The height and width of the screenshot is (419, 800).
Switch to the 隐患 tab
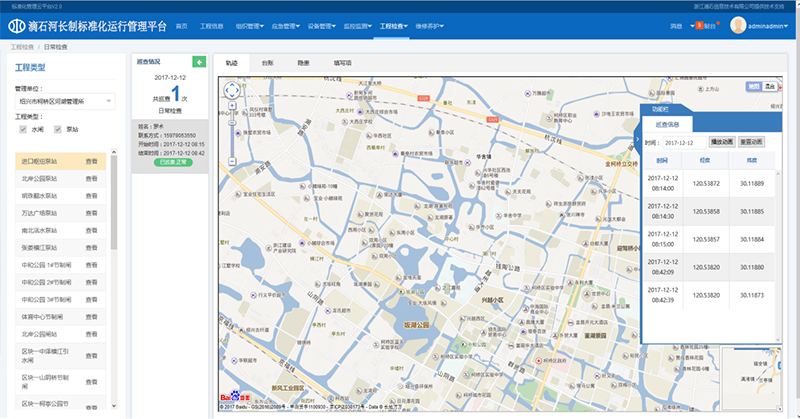pos(304,63)
